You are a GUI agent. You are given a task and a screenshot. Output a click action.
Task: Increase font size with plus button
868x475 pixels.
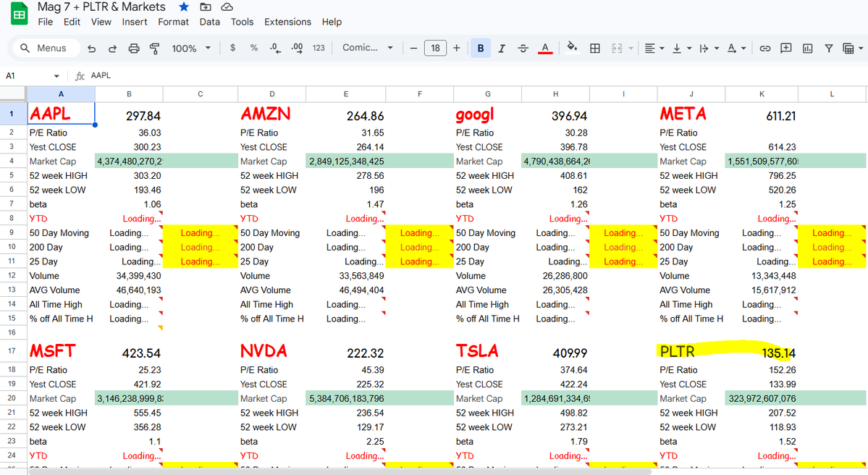(x=456, y=49)
